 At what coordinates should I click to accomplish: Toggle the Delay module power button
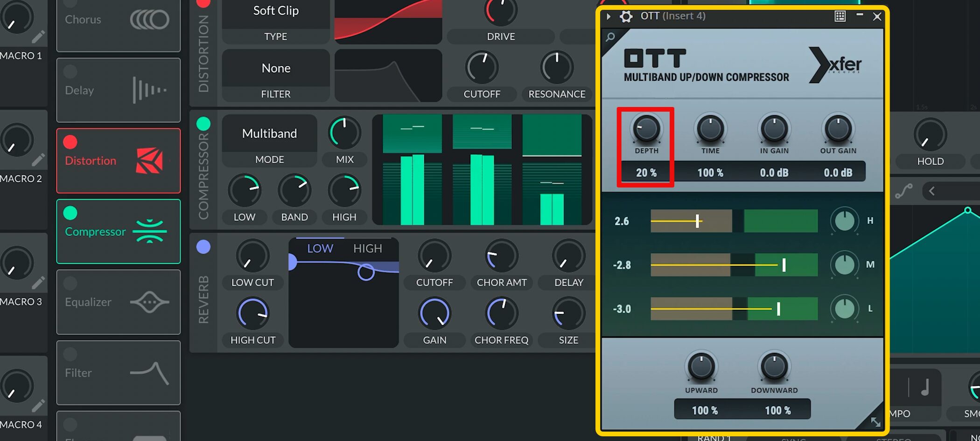[70, 71]
